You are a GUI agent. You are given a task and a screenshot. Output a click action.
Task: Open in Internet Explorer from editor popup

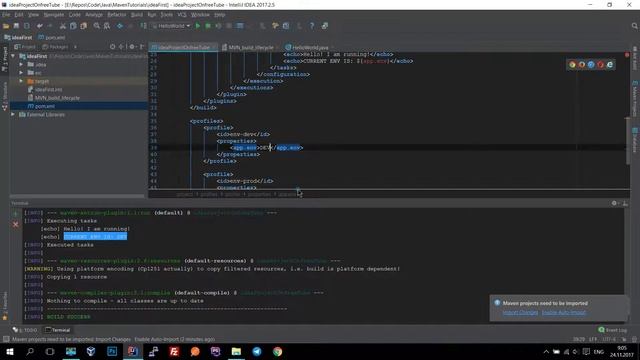click(x=610, y=64)
